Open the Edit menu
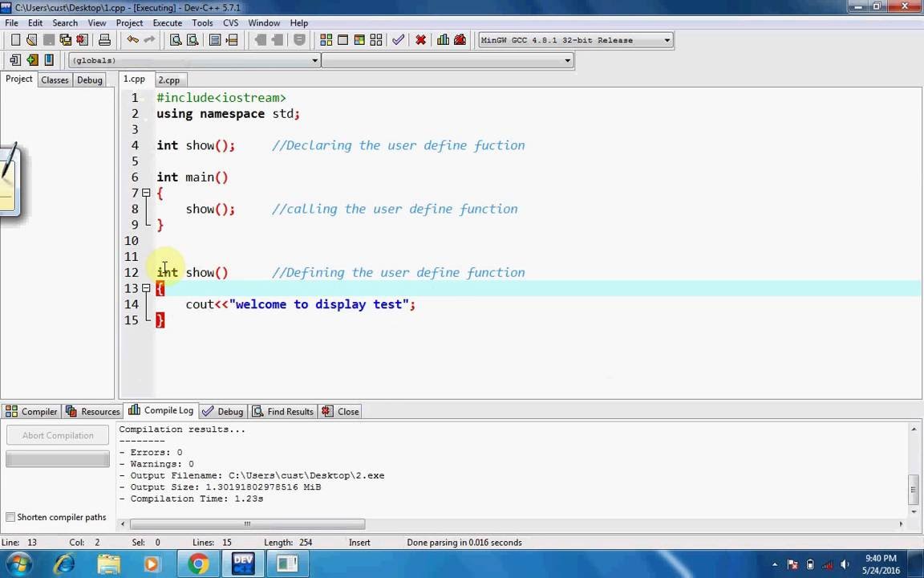Image resolution: width=924 pixels, height=578 pixels. [x=35, y=23]
